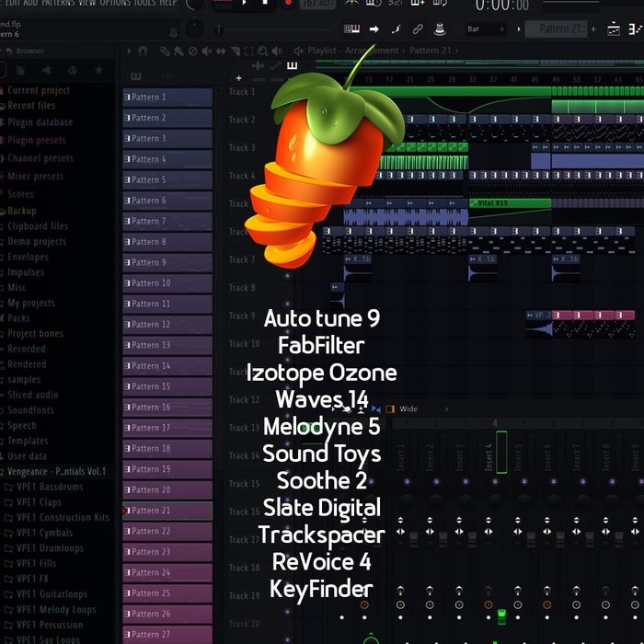Toggle mute LED for mixer Insert 5
The image size is (644, 644).
(x=524, y=481)
